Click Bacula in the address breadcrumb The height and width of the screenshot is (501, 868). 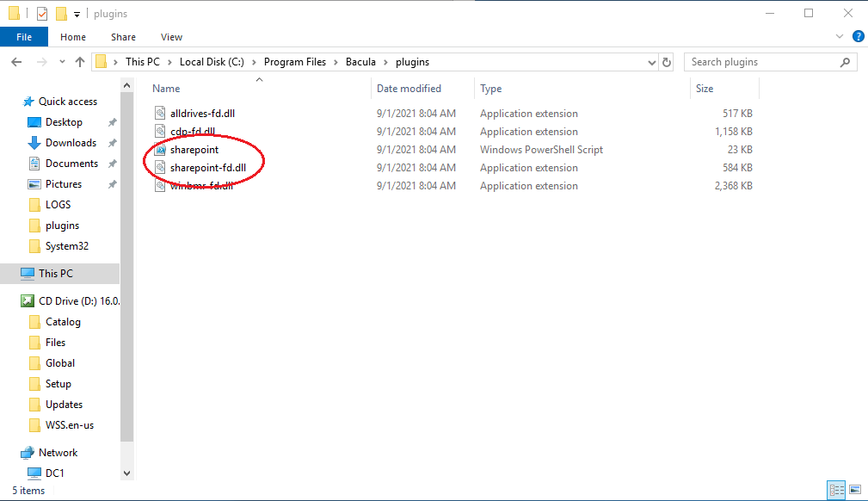[360, 62]
